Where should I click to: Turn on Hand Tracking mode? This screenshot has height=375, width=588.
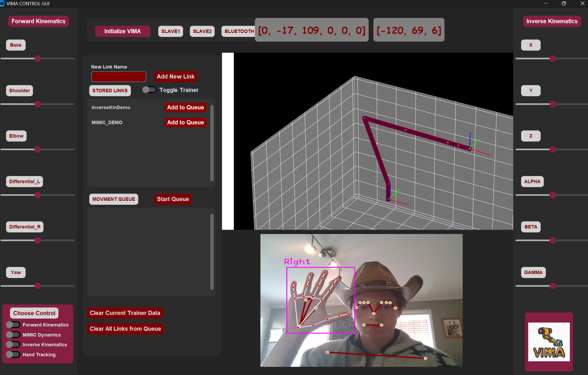[13, 354]
